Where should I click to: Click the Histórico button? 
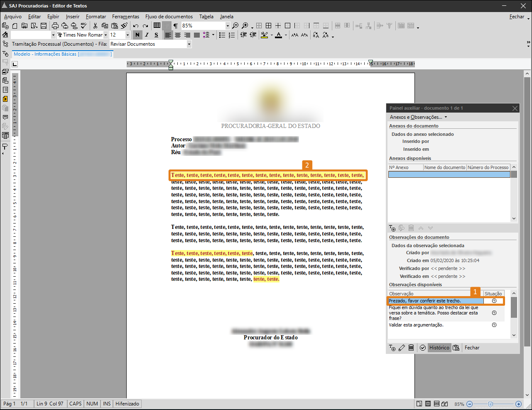click(439, 348)
